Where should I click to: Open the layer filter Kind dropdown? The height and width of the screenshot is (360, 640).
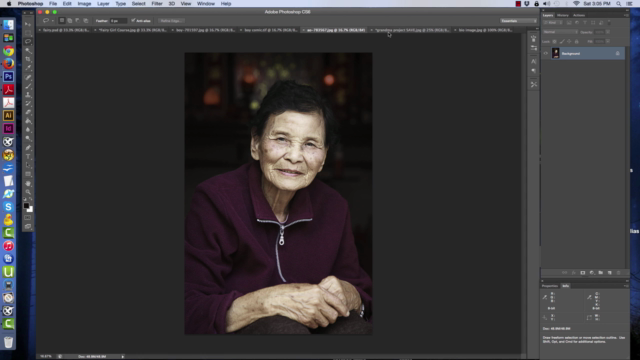tap(553, 23)
